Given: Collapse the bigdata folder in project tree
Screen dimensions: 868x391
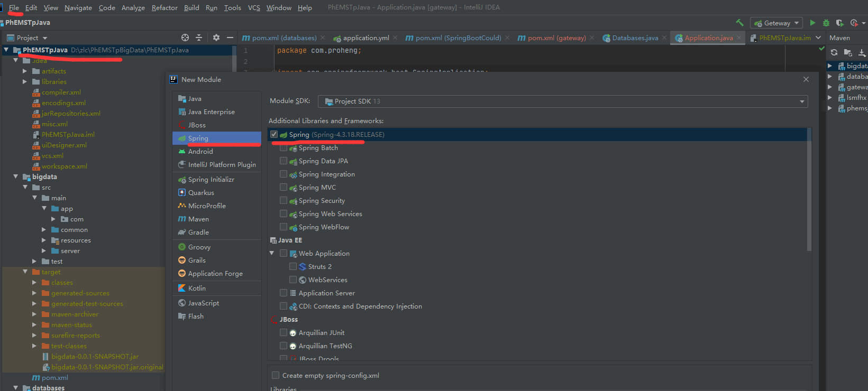Looking at the screenshot, I should (16, 176).
